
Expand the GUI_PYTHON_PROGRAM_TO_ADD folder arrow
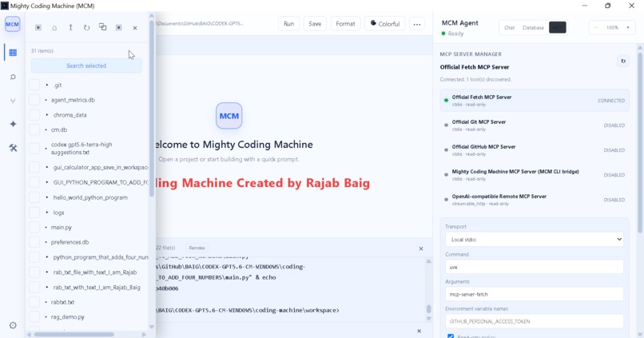coord(47,182)
